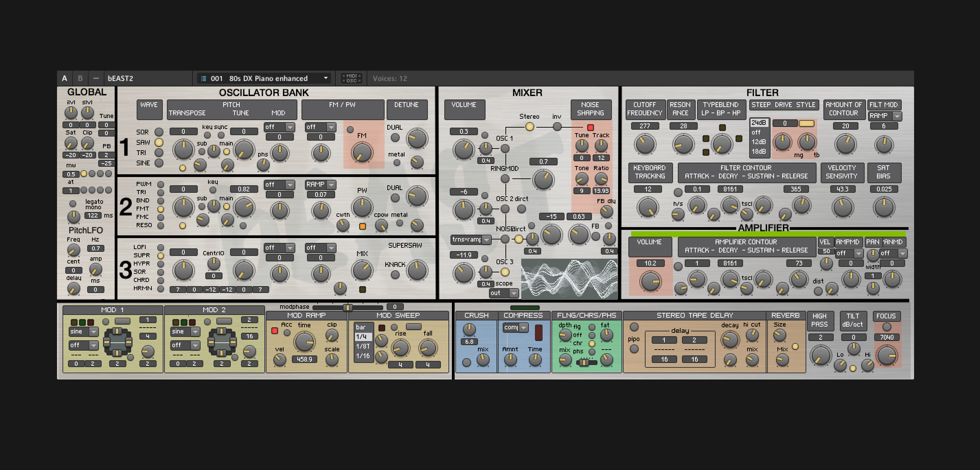Click the modphase slider handle
Viewport: 980px width, 470px height.
[x=347, y=307]
